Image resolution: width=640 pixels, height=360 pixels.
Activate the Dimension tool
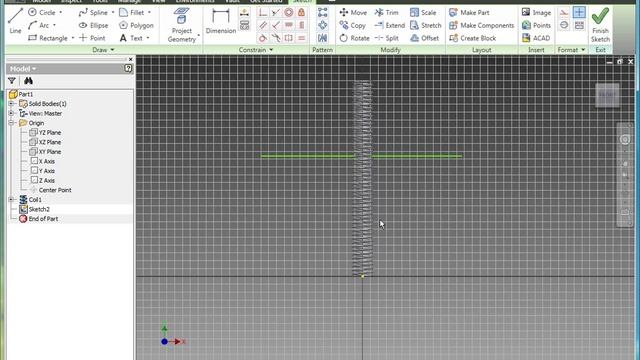pyautogui.click(x=220, y=21)
